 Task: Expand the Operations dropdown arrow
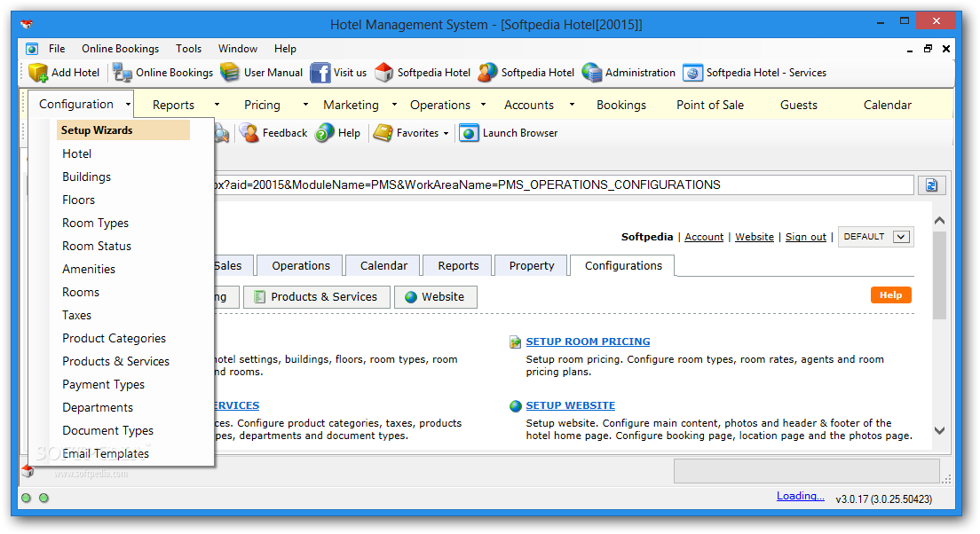pyautogui.click(x=483, y=105)
